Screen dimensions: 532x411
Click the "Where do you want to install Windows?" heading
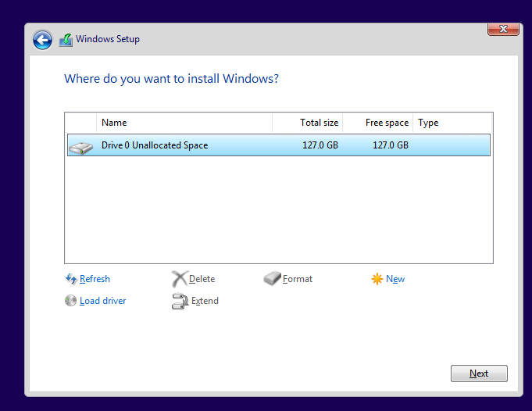click(171, 79)
